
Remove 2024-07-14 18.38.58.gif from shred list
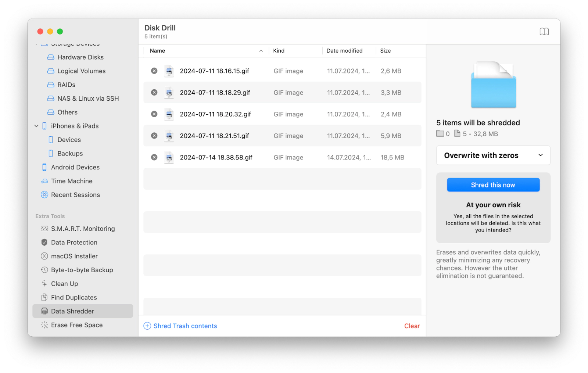[154, 157]
